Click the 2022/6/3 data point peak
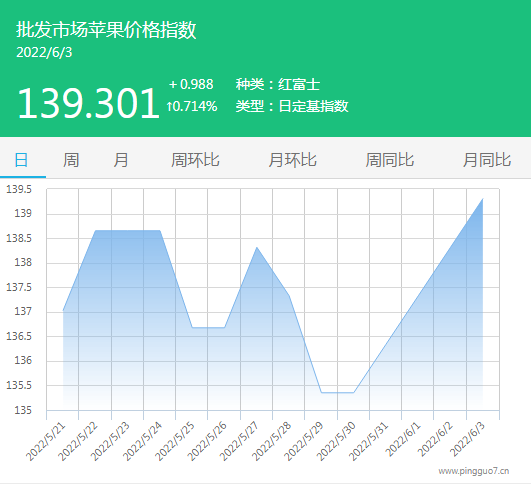 point(483,199)
